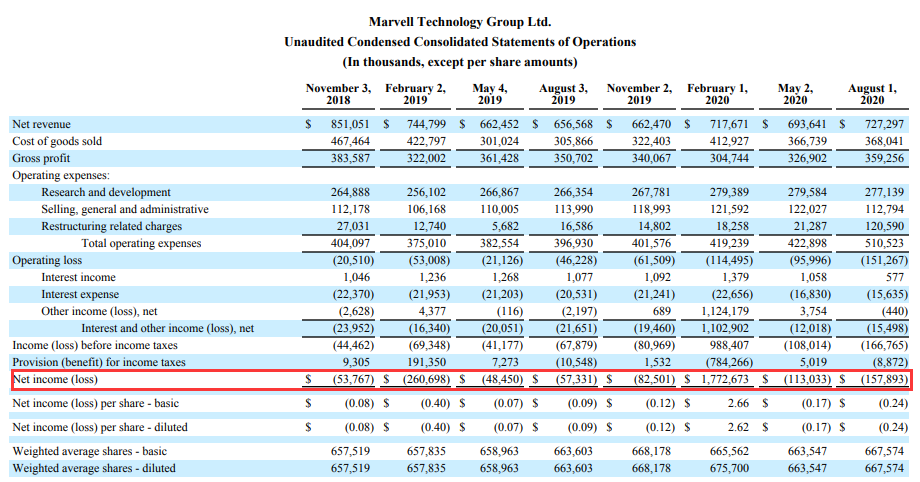Click Total operating expenses label
920x482 pixels.
tap(141, 244)
